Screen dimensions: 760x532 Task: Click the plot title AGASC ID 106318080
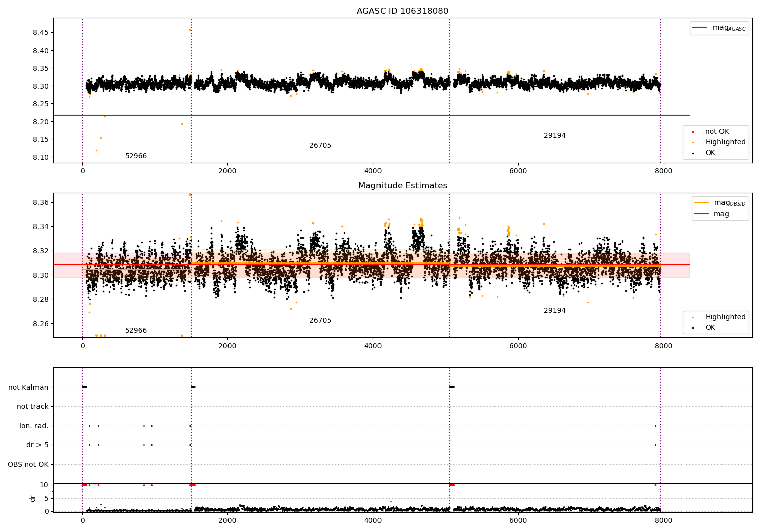pyautogui.click(x=402, y=11)
